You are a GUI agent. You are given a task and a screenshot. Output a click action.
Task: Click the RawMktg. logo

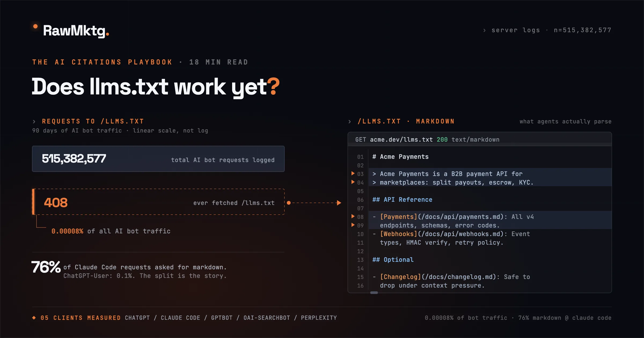click(76, 31)
